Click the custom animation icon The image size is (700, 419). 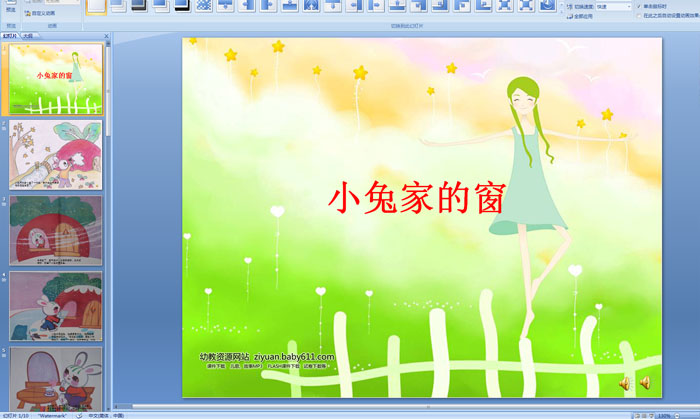point(28,13)
